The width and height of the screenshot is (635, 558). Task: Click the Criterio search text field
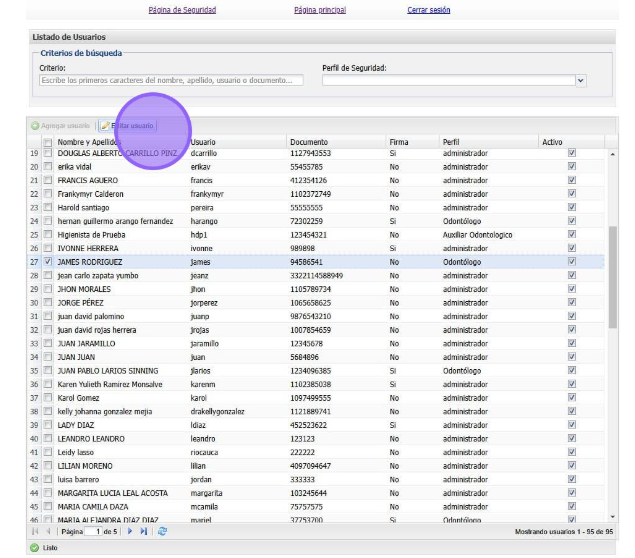pos(171,80)
